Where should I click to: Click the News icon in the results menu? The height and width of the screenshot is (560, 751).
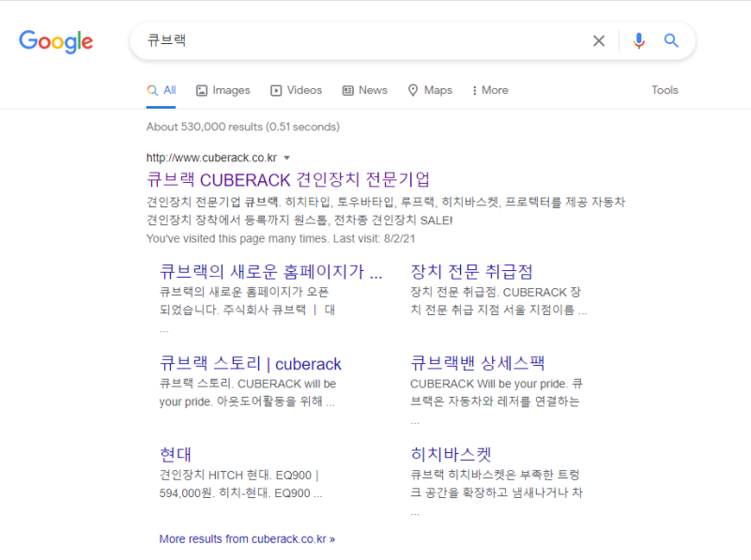click(349, 90)
